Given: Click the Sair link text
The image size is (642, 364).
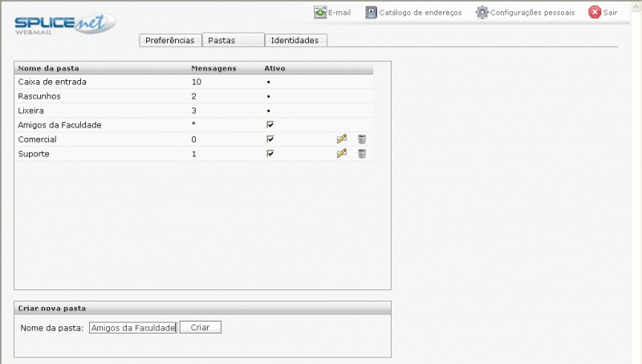Looking at the screenshot, I should tap(610, 13).
